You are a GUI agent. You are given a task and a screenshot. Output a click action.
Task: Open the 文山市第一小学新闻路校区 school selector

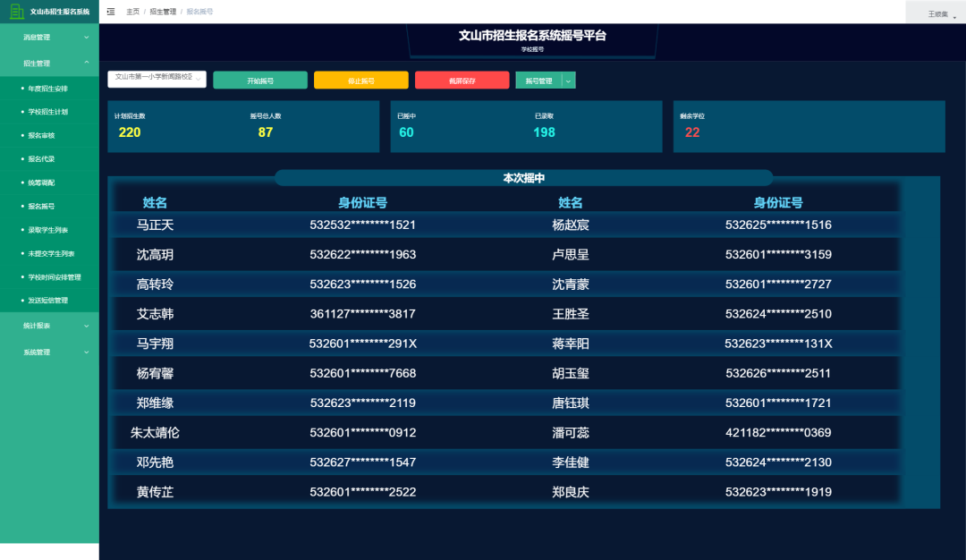tap(157, 80)
